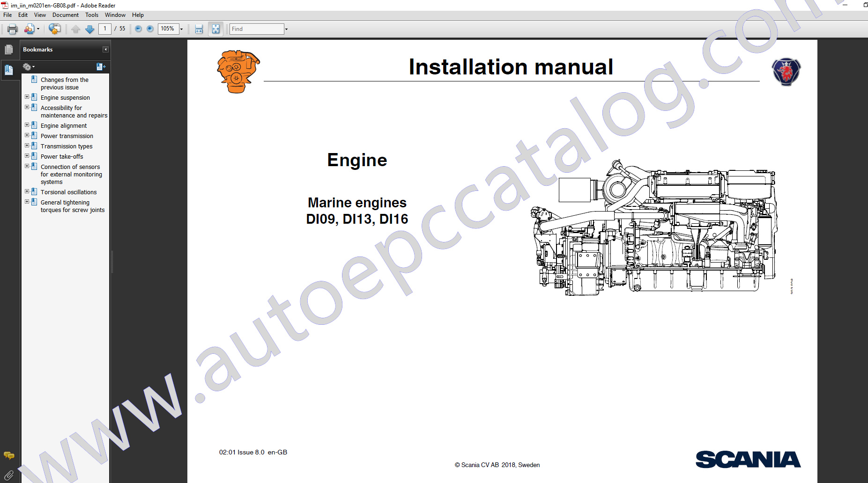The image size is (868, 483).
Task: Open the Pages thumbnail panel icon
Action: pyautogui.click(x=9, y=50)
